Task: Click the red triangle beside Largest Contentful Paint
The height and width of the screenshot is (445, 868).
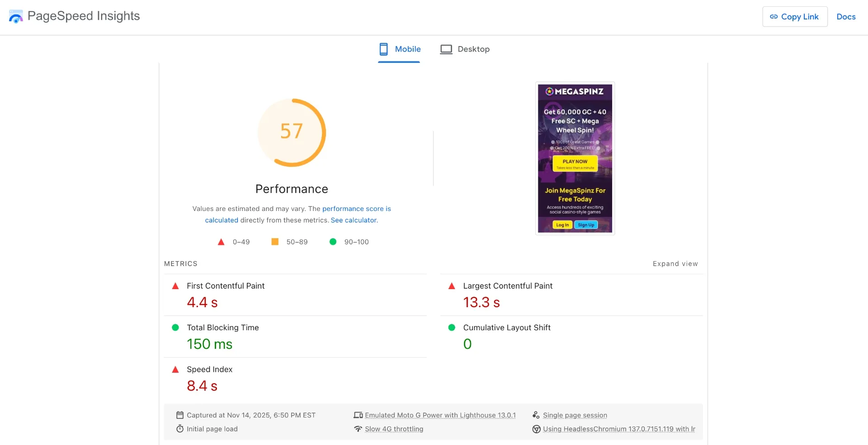Action: tap(452, 286)
